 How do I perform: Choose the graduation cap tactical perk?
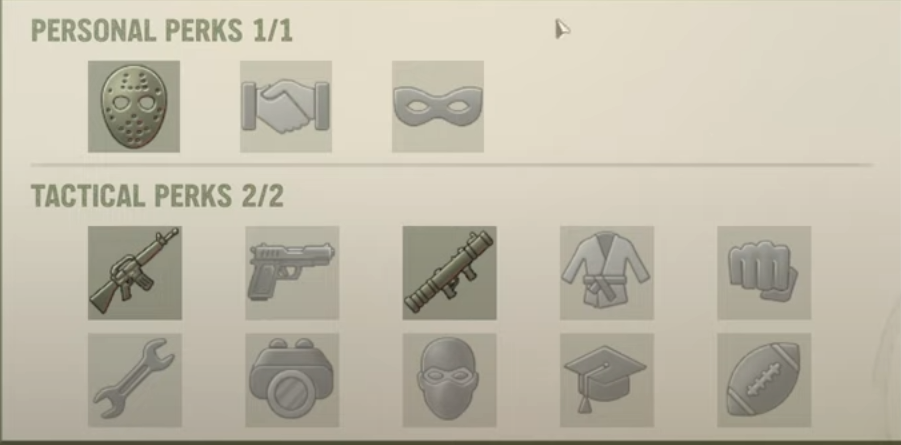[607, 380]
